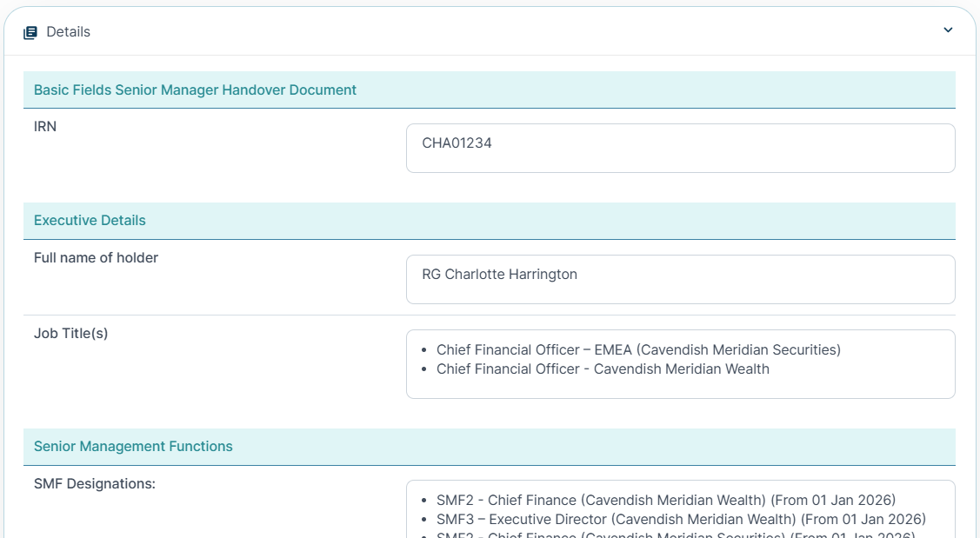This screenshot has height=538, width=980.
Task: Click the SMF Designations label
Action: [94, 483]
